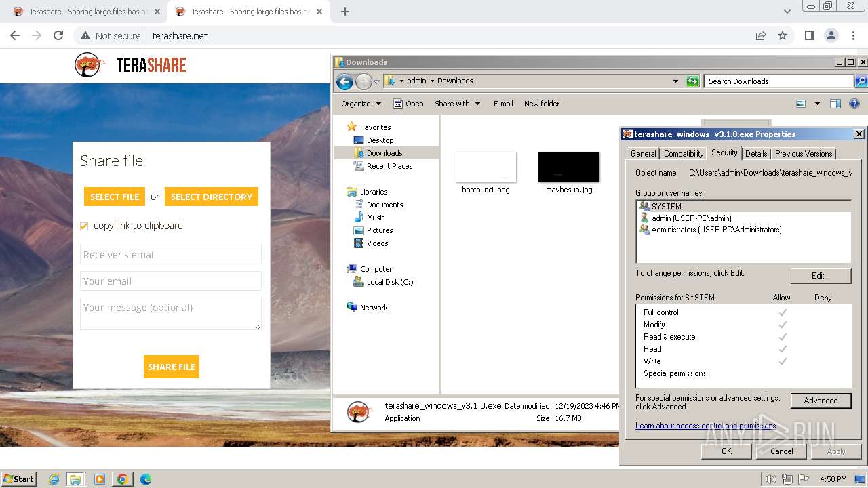Switch to the Details tab
868x488 pixels.
[x=756, y=154]
